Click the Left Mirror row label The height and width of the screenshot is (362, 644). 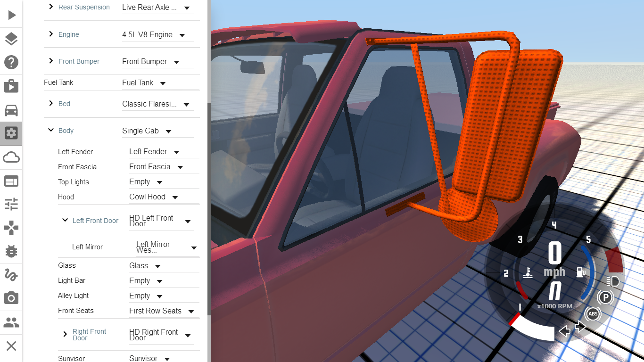87,247
